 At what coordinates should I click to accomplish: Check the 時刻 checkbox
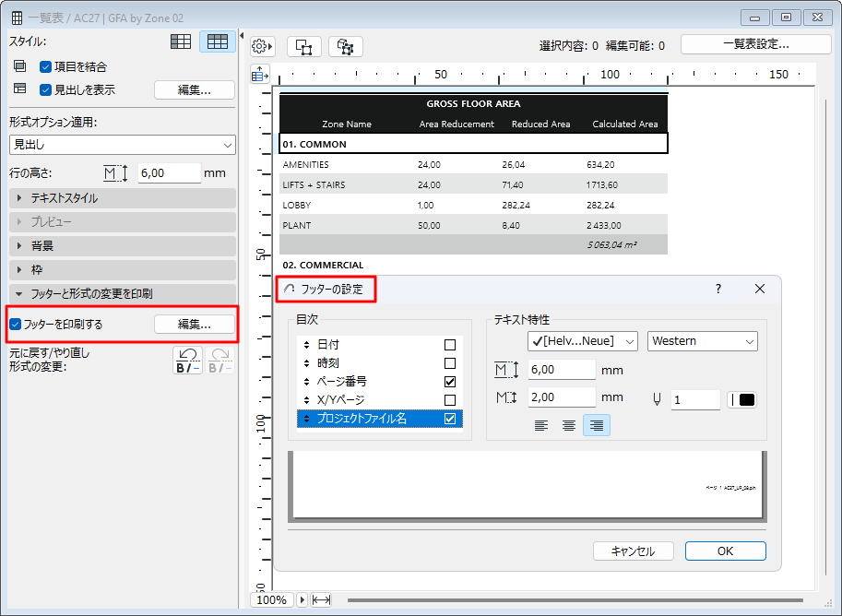450,363
